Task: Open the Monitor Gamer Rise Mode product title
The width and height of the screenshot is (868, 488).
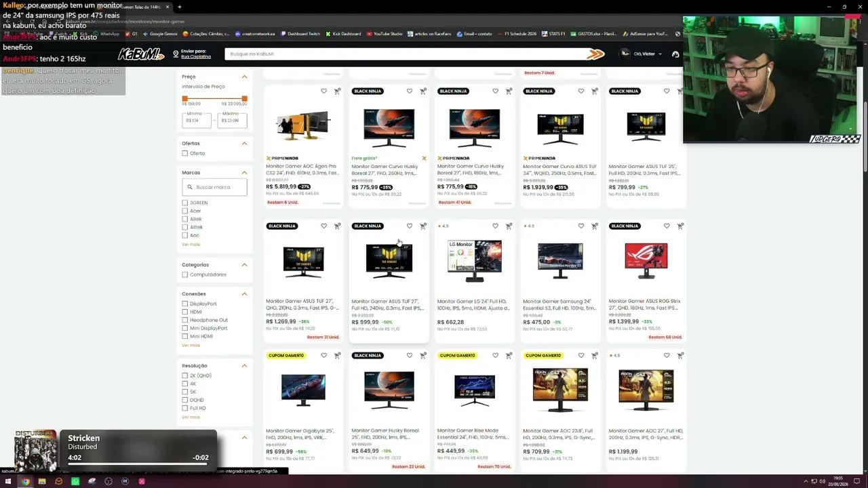Action: point(473,434)
